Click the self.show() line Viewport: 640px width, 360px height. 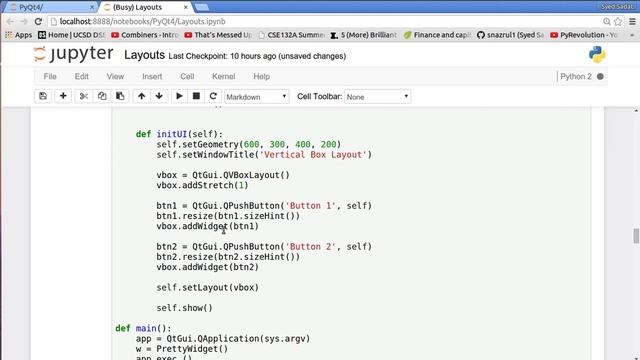tap(184, 308)
